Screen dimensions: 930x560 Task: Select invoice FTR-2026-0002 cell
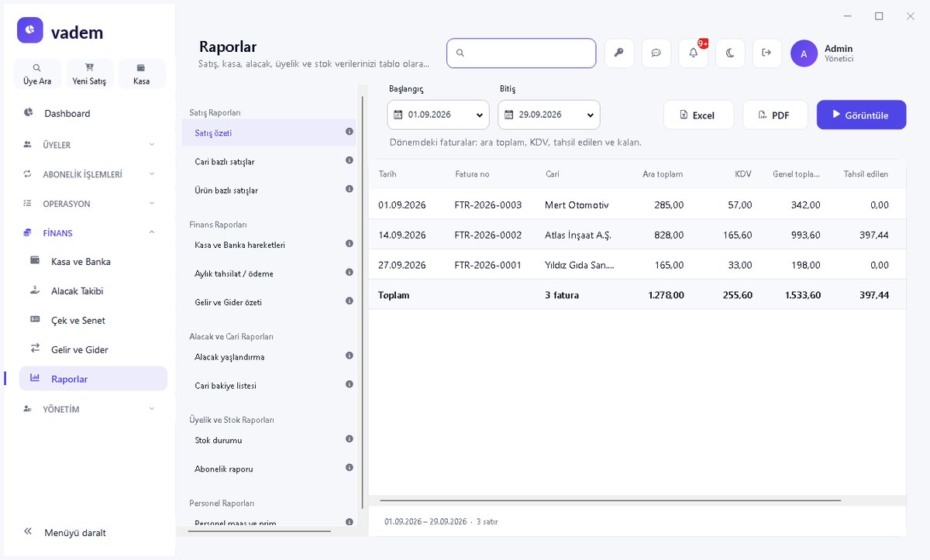point(488,235)
